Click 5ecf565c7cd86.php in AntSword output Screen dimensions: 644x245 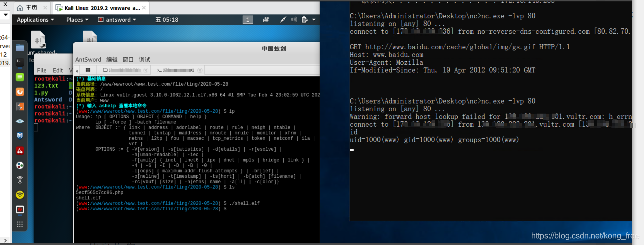99,192
